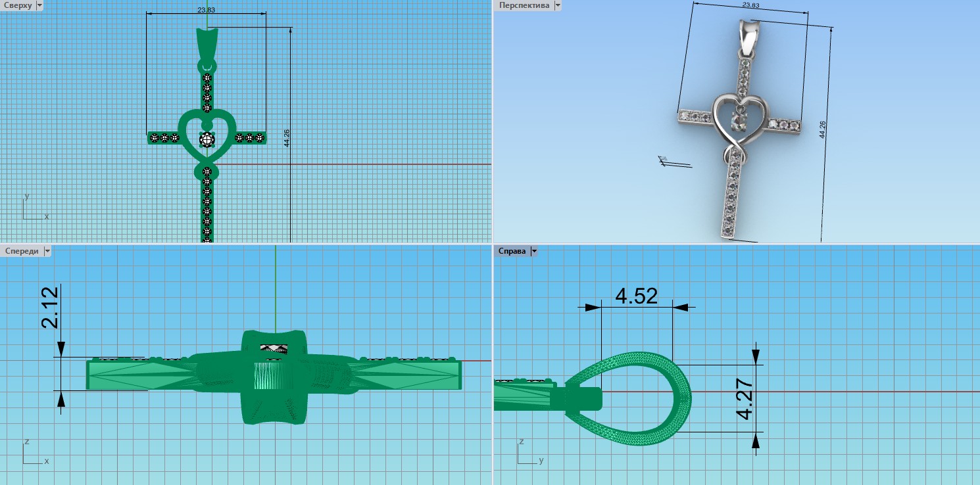
Task: Expand the Перспектива viewport menu arrow
Action: pos(558,5)
